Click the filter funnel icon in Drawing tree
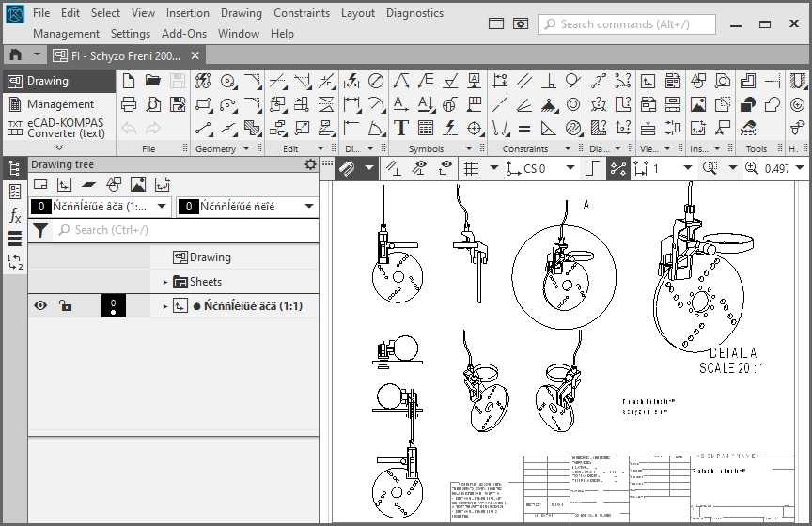This screenshot has height=526, width=812. pyautogui.click(x=40, y=229)
